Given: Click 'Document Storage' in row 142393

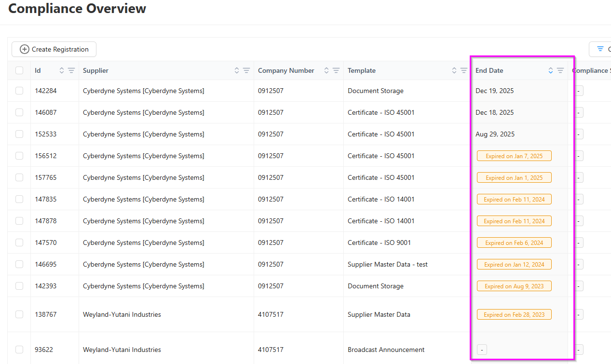Looking at the screenshot, I should (x=376, y=286).
